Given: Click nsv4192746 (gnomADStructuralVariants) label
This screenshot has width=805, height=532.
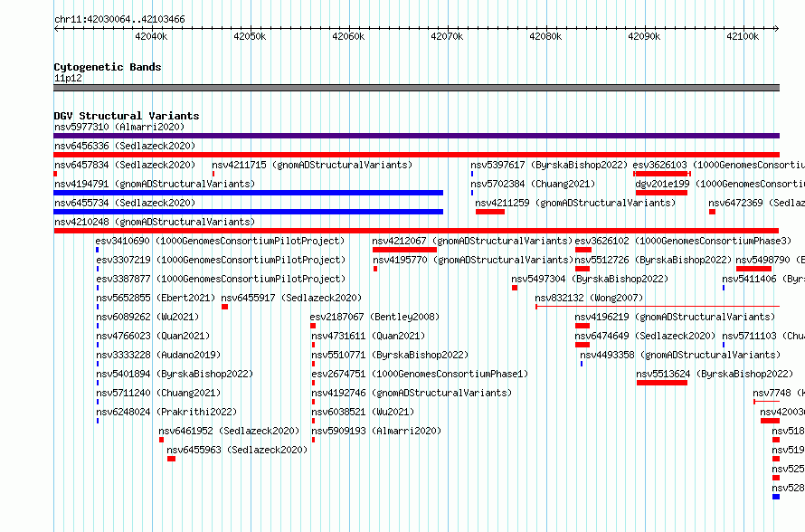Looking at the screenshot, I should (x=412, y=393).
